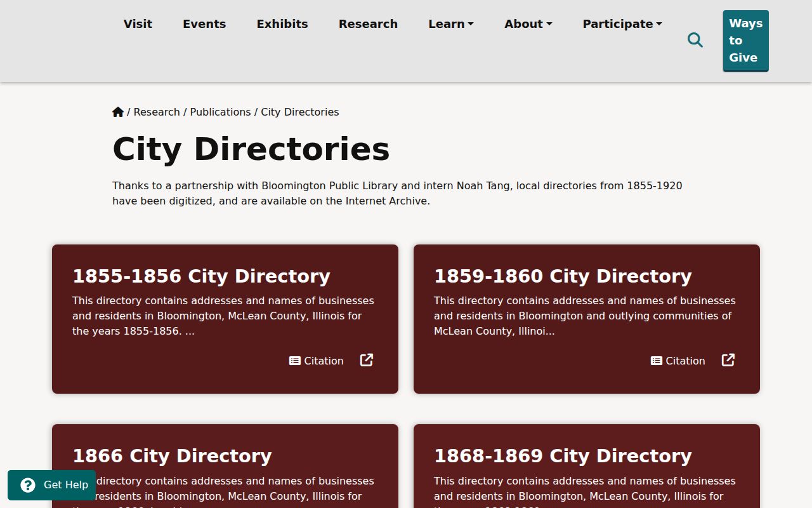Image resolution: width=812 pixels, height=508 pixels.
Task: Open the 1859-1860 City Directory title
Action: (x=563, y=276)
